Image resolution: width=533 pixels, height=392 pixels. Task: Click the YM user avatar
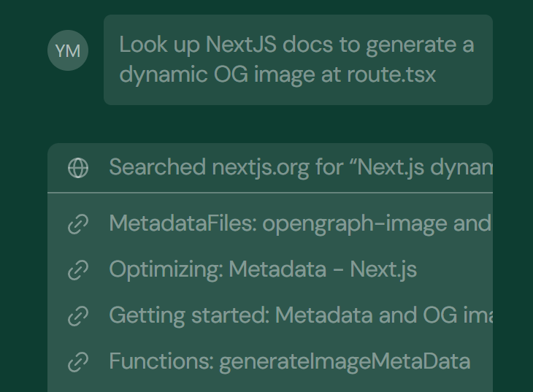tap(68, 50)
